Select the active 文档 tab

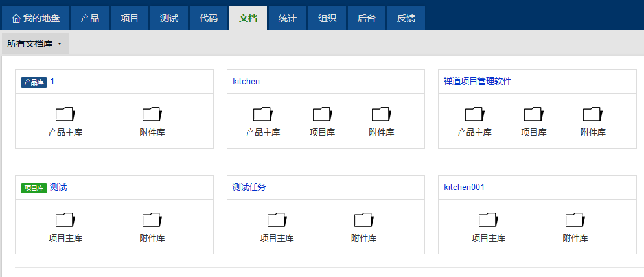pyautogui.click(x=248, y=19)
